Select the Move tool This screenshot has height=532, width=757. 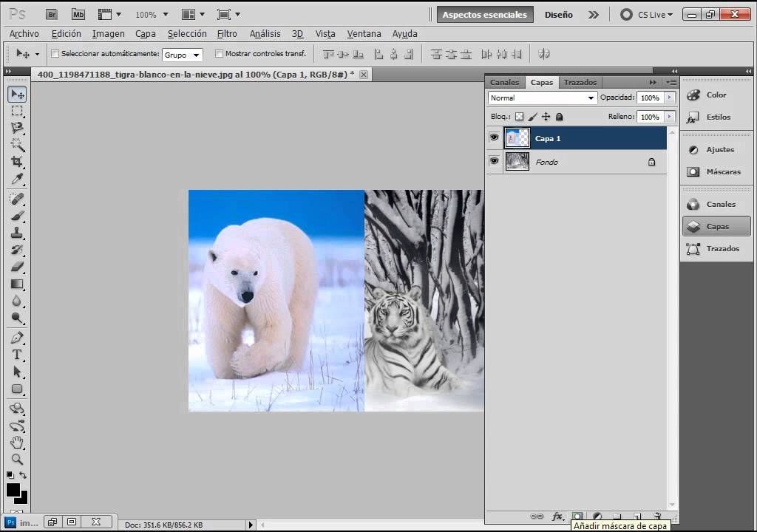click(x=17, y=94)
